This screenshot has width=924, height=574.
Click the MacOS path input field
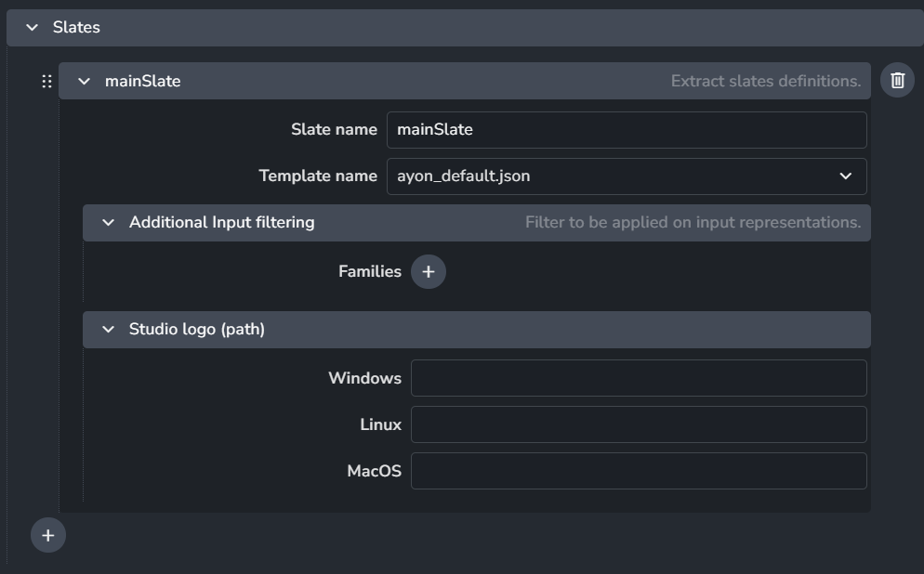(638, 471)
